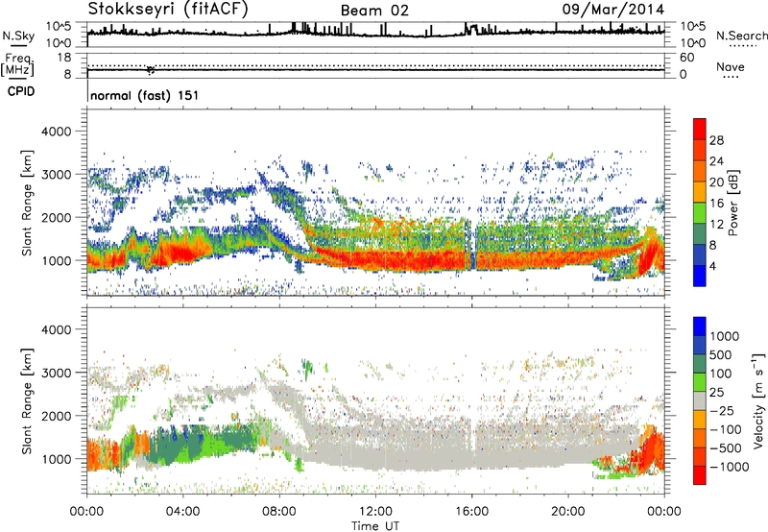768x532 pixels.
Task: Click the 'Stokkseyri (fitACF)' title text
Action: (x=168, y=9)
